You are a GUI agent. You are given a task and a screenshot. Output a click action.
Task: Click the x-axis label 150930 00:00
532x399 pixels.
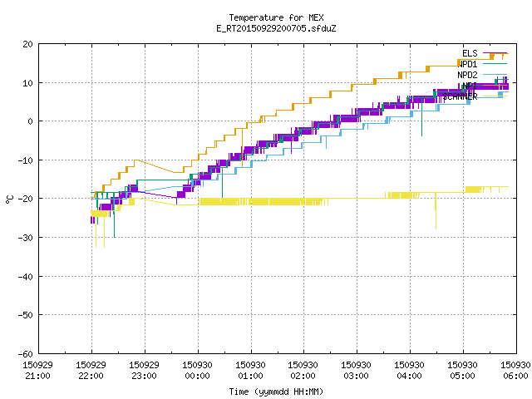pyautogui.click(x=198, y=371)
